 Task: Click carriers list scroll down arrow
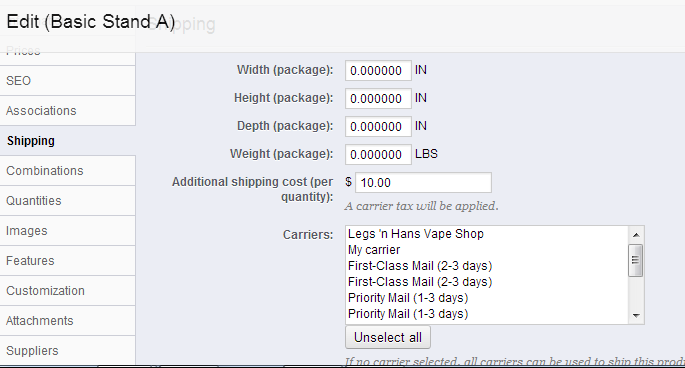tap(636, 316)
